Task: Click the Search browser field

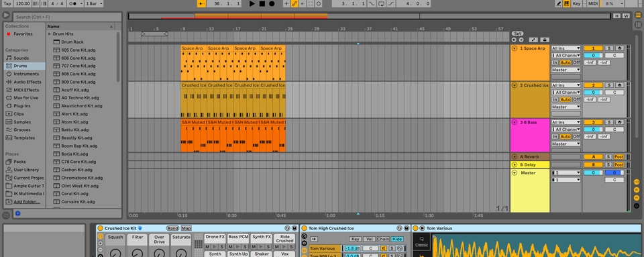Action: [67, 17]
